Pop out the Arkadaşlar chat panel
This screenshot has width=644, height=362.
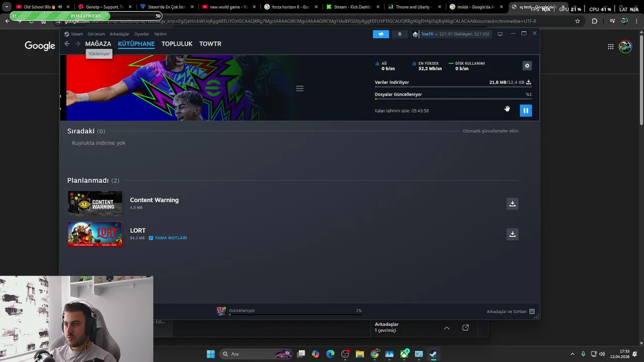click(x=465, y=328)
